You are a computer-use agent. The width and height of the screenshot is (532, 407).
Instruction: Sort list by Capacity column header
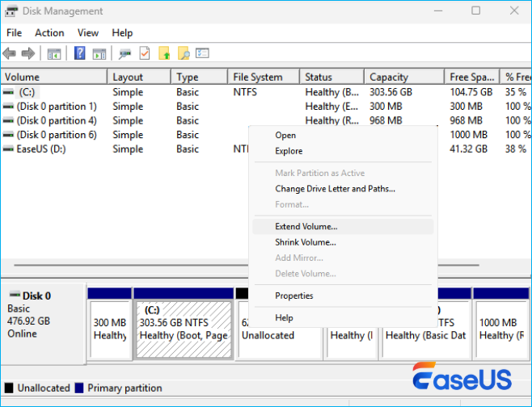(x=389, y=78)
